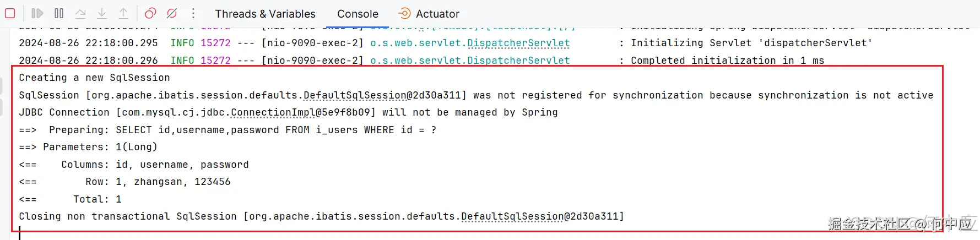980x240 pixels.
Task: Open View Breakpoints dialog
Action: pyautogui.click(x=150, y=13)
